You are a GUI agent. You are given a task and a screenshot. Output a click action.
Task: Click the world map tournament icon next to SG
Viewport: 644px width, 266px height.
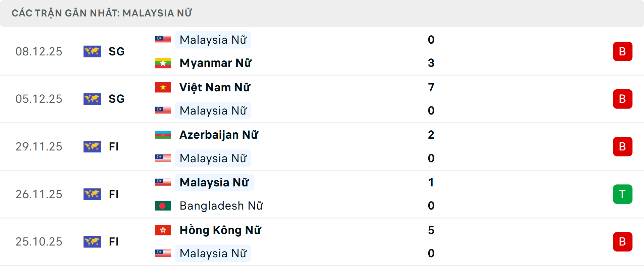[x=92, y=51]
